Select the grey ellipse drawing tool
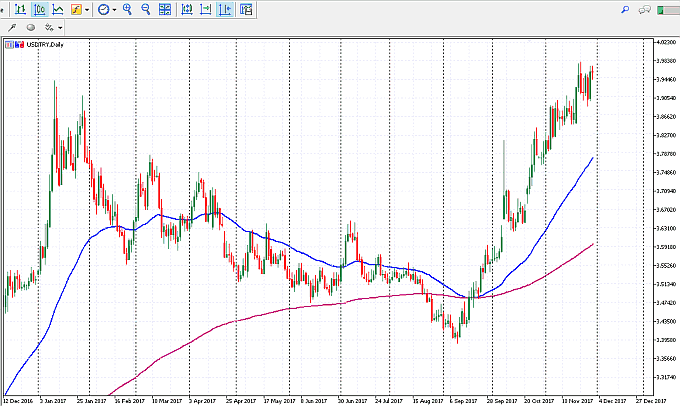The width and height of the screenshot is (680, 406). coord(30,28)
